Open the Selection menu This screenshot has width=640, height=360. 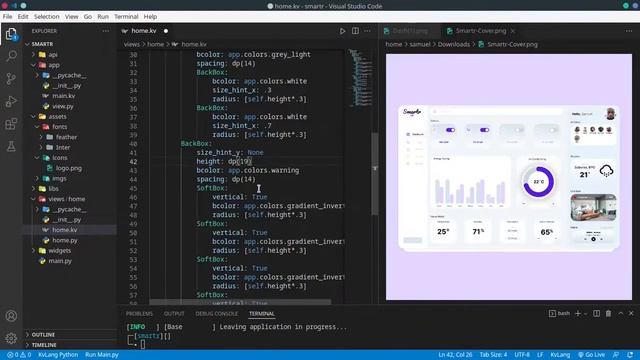pos(47,17)
